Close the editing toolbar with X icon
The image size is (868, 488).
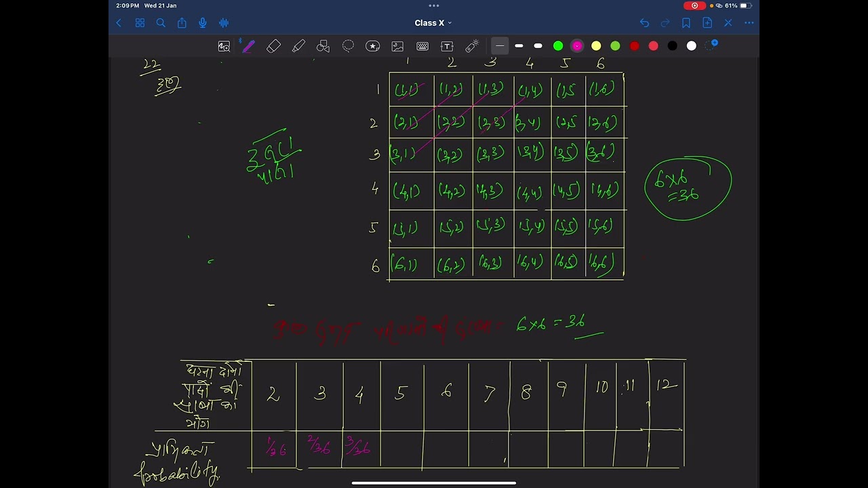click(728, 23)
